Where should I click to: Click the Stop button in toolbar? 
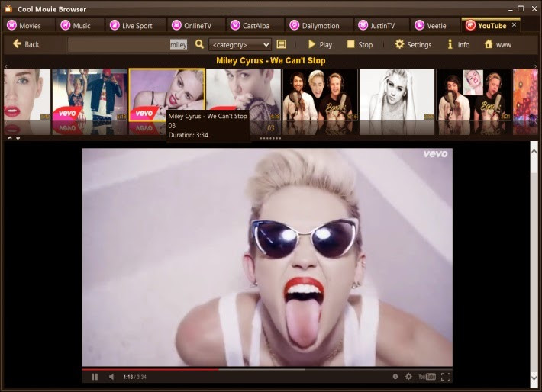[360, 44]
